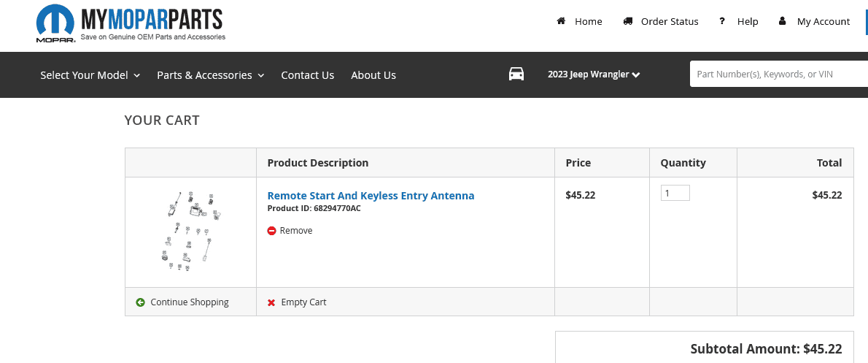The width and height of the screenshot is (868, 363).
Task: Click the Mopar logo emblem
Action: click(x=55, y=24)
